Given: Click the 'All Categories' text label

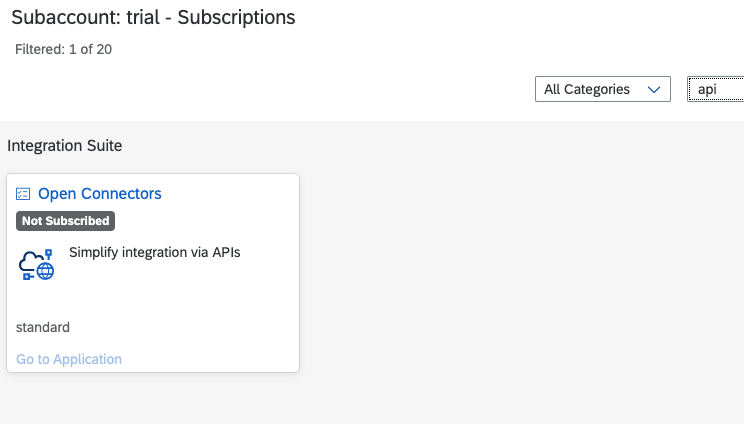Looking at the screenshot, I should [x=587, y=89].
